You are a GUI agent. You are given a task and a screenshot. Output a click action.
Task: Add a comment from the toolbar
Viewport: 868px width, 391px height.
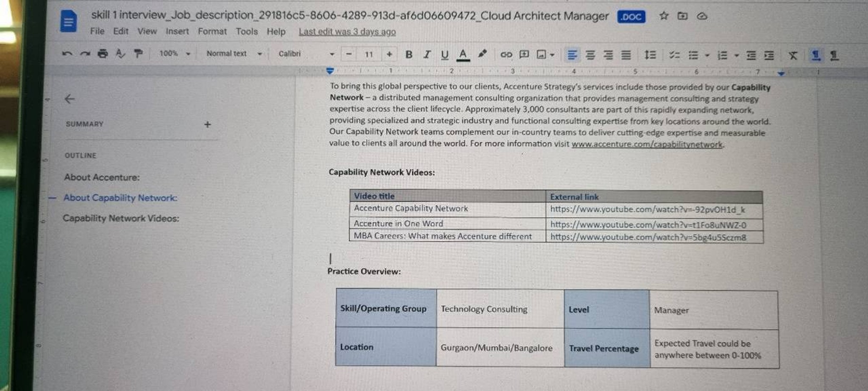(x=524, y=54)
